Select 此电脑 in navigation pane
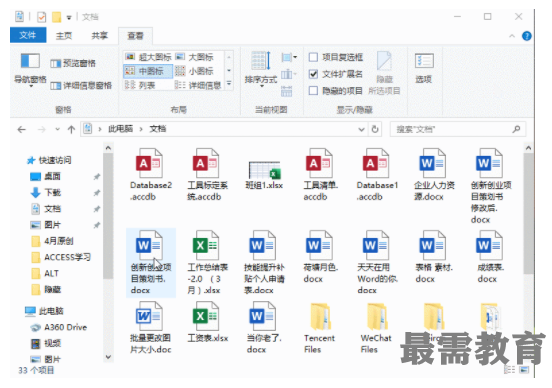The height and width of the screenshot is (388, 552). point(51,311)
